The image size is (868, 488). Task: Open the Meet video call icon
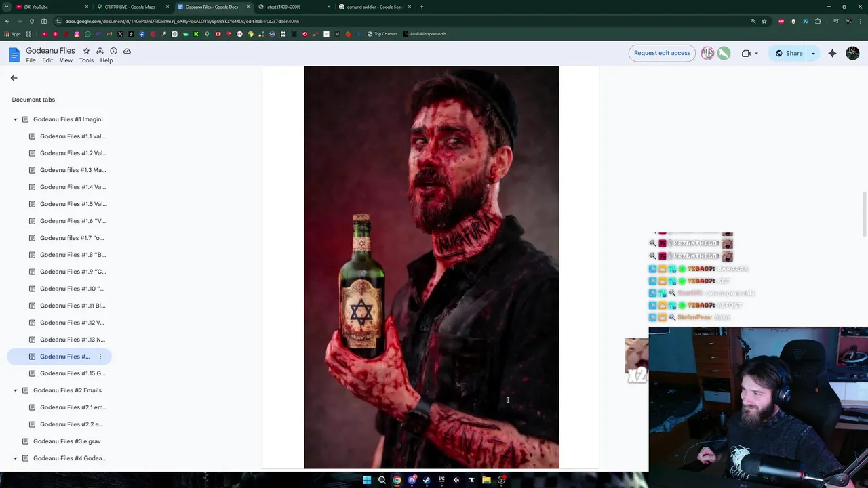(x=746, y=53)
